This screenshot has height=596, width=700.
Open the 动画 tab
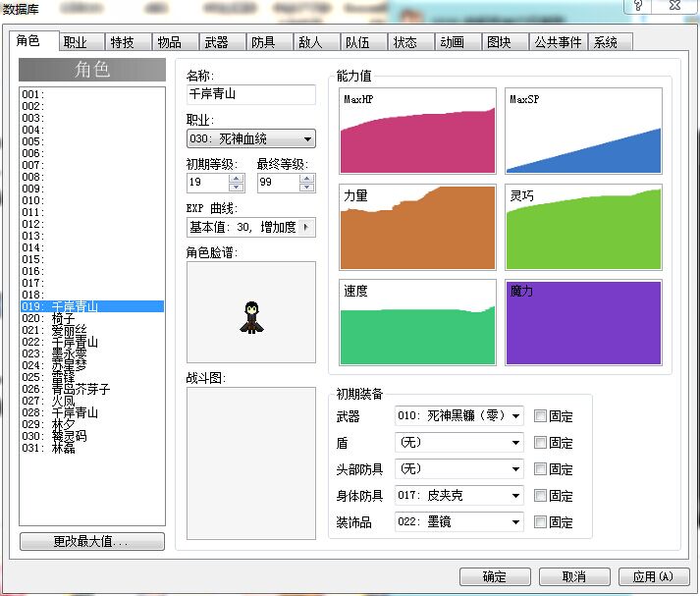pos(458,42)
